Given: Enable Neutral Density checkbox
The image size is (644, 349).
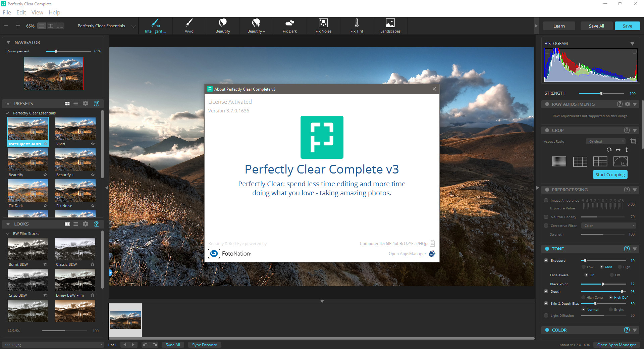Looking at the screenshot, I should point(546,217).
